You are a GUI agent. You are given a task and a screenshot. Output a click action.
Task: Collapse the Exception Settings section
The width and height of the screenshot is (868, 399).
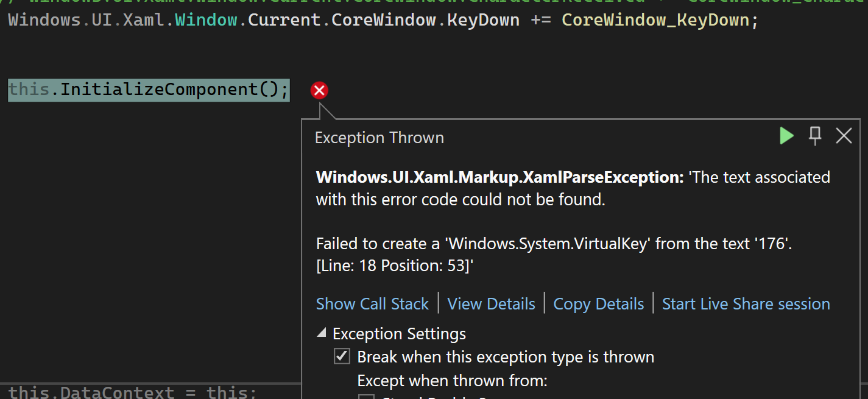point(322,333)
